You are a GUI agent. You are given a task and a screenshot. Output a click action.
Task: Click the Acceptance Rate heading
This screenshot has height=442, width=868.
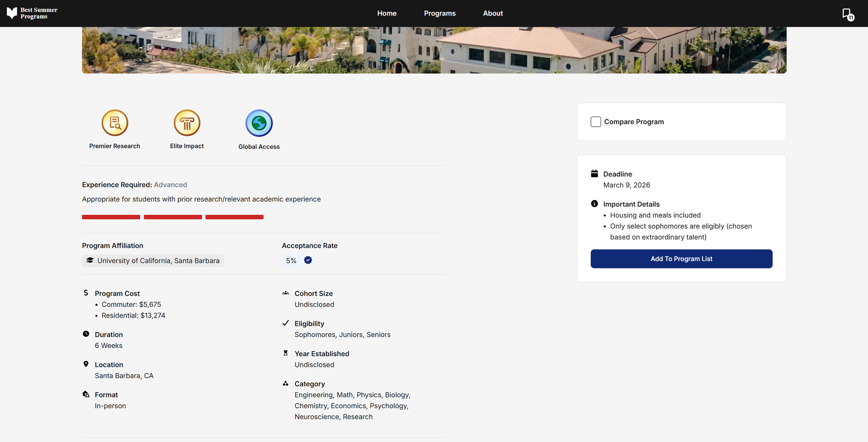coord(310,246)
